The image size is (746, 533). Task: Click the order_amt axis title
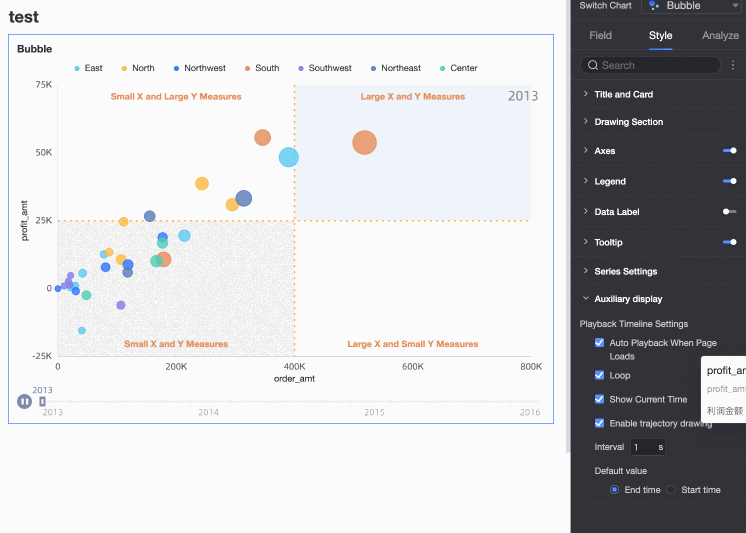click(294, 379)
